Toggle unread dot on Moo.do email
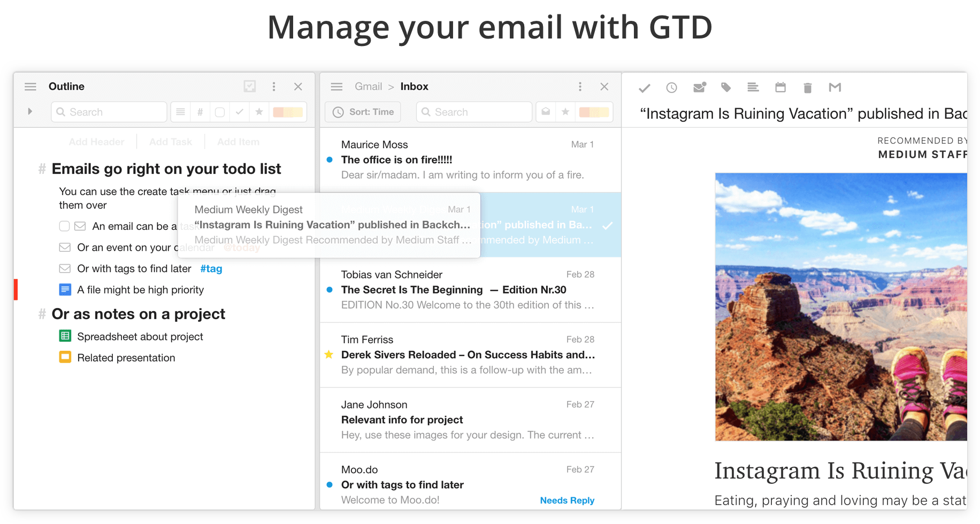This screenshot has width=980, height=524. [330, 485]
